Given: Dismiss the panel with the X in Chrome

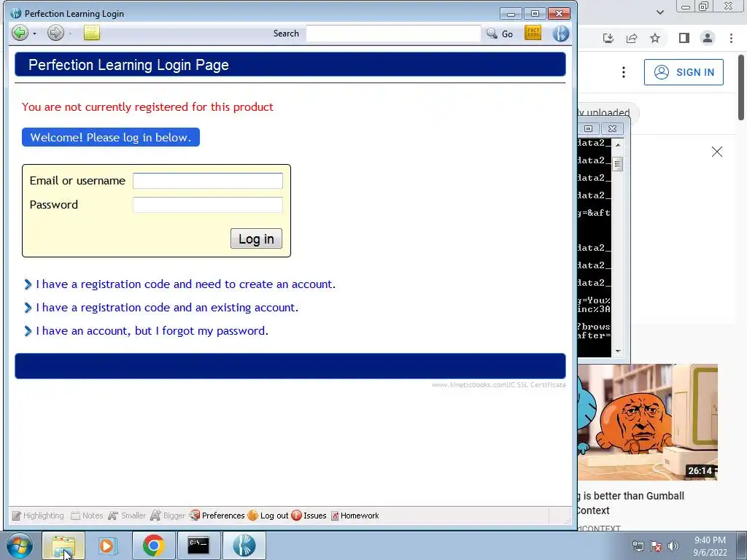Looking at the screenshot, I should pyautogui.click(x=717, y=152).
